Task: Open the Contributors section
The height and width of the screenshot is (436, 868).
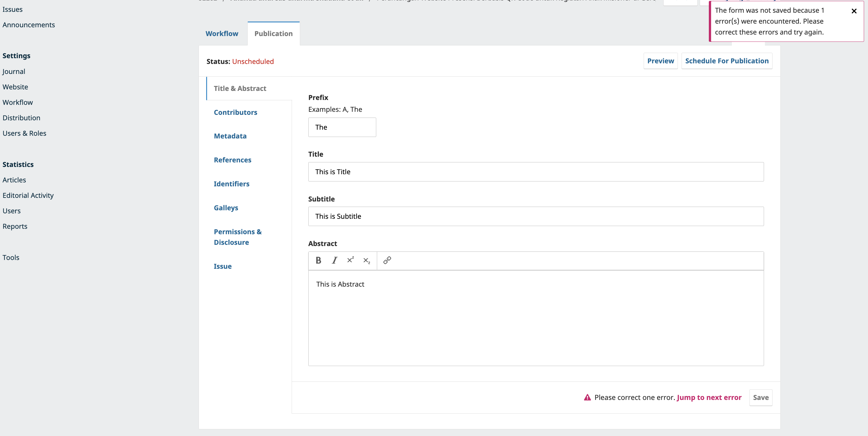Action: (235, 112)
